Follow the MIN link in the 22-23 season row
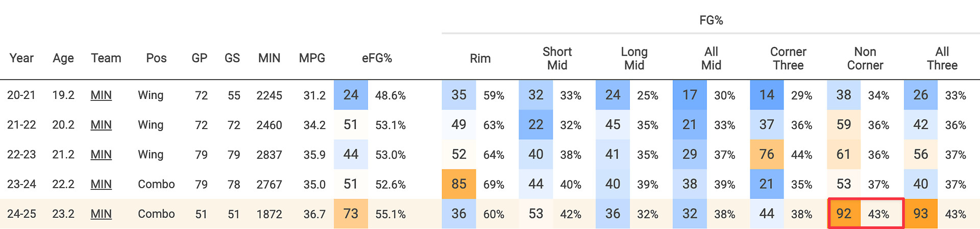Screen dimensions: 980x229 click(x=101, y=155)
